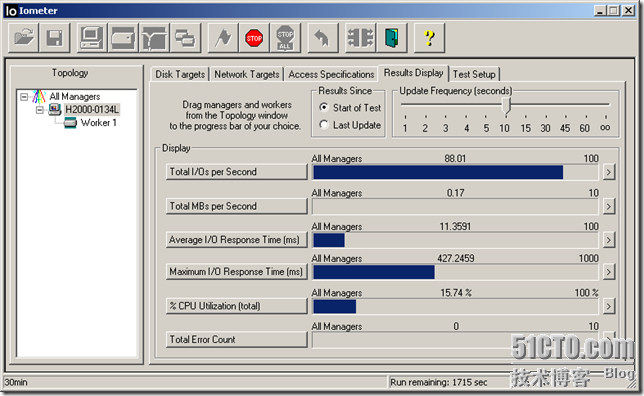Click Maximum I/O Response Time button
The width and height of the screenshot is (644, 396).
point(237,272)
